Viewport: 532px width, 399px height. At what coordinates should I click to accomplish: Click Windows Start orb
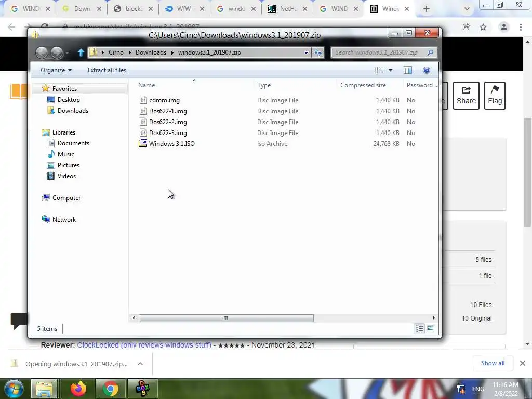[x=13, y=389]
